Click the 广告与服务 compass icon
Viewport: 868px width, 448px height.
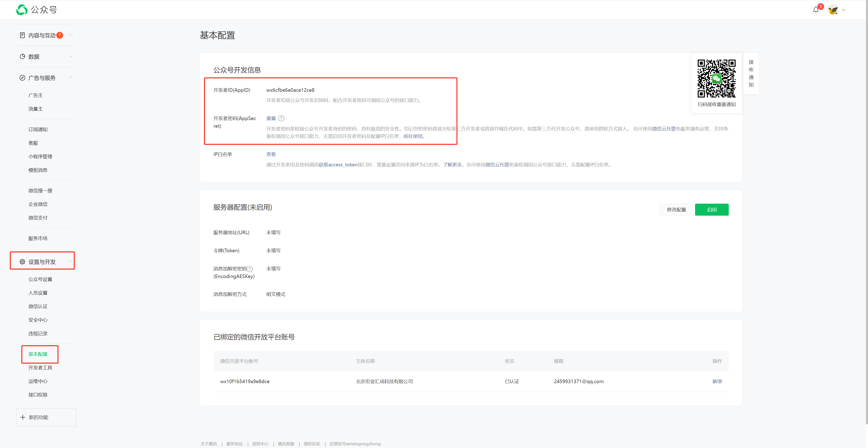[x=22, y=78]
